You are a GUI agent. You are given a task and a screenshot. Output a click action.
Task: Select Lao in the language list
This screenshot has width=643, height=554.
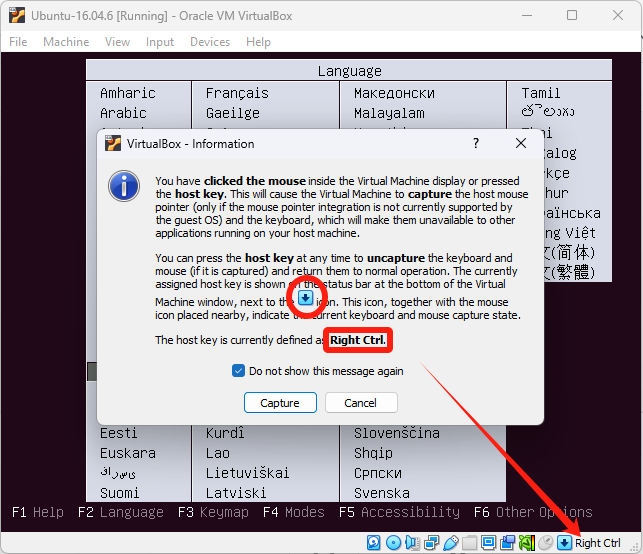click(217, 453)
